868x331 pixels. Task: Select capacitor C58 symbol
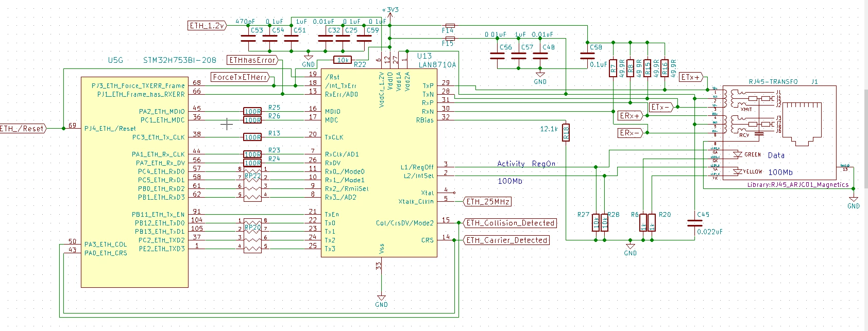point(587,55)
